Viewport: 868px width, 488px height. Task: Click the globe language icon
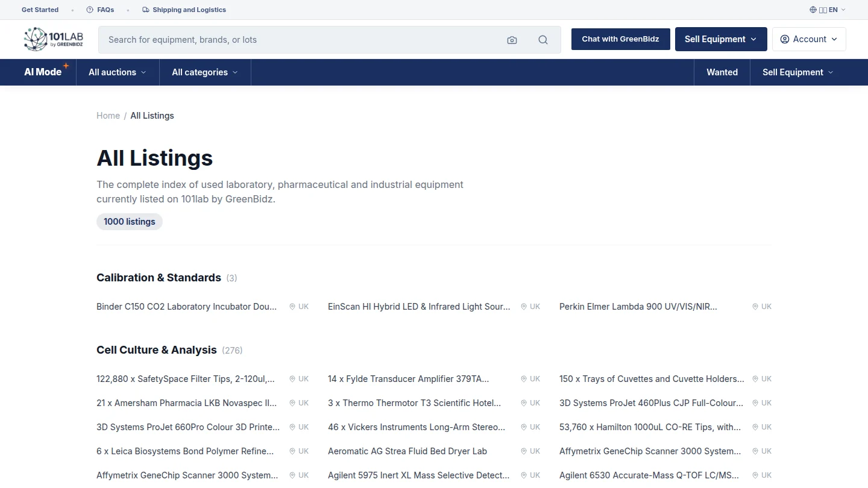[813, 10]
